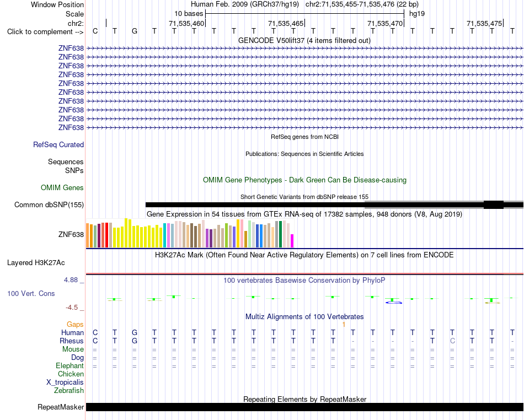Click the chr2:71,535,455-71,535,476 position text

(x=362, y=4)
